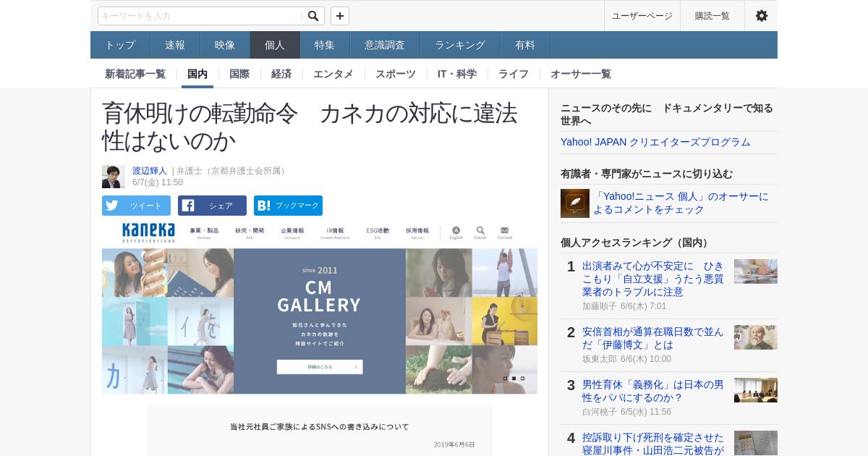Open IT・科学 category

[x=457, y=74]
